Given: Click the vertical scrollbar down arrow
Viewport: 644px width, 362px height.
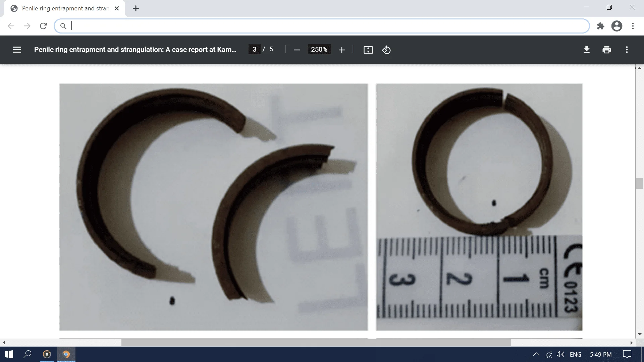Looking at the screenshot, I should pyautogui.click(x=640, y=334).
